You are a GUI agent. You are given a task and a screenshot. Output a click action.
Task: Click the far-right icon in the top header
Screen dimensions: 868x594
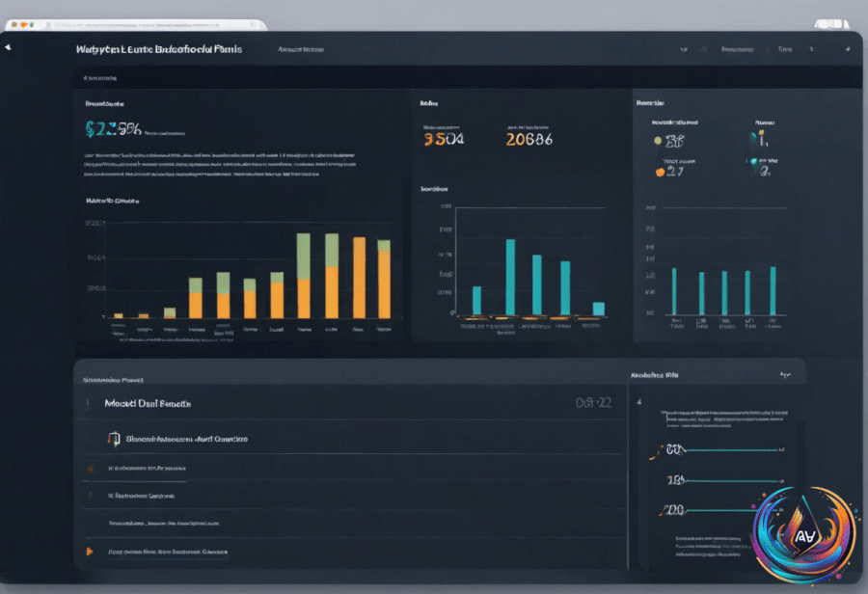[x=848, y=49]
